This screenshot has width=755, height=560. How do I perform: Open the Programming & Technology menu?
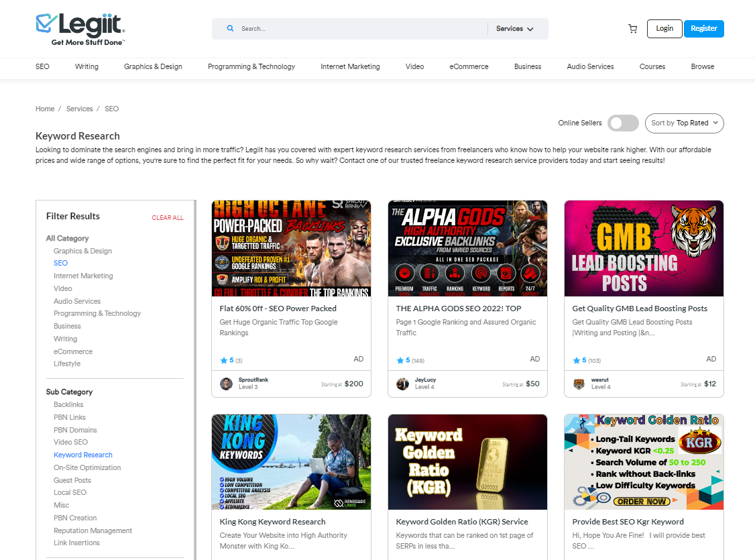(251, 66)
